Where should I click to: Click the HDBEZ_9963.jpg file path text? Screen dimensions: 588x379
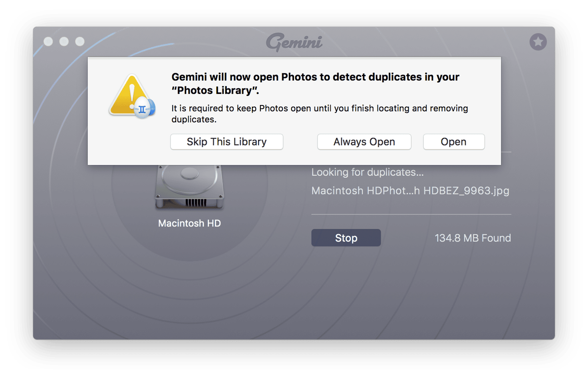coord(410,190)
